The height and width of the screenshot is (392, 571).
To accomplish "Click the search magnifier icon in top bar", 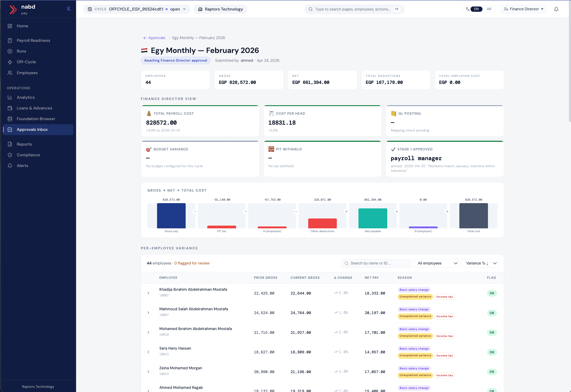I will click(x=311, y=9).
